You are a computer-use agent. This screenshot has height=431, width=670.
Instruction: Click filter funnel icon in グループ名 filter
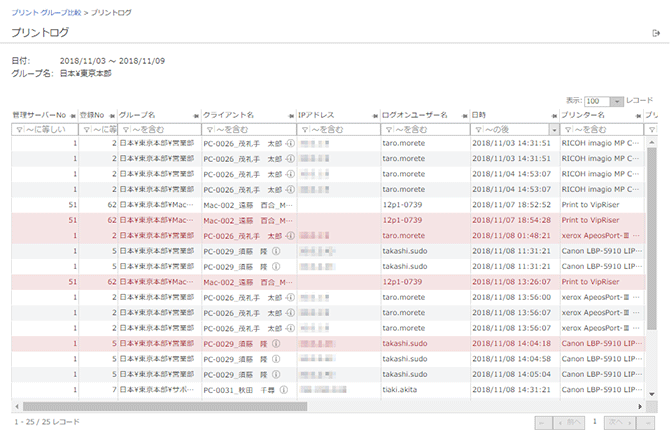[124, 130]
